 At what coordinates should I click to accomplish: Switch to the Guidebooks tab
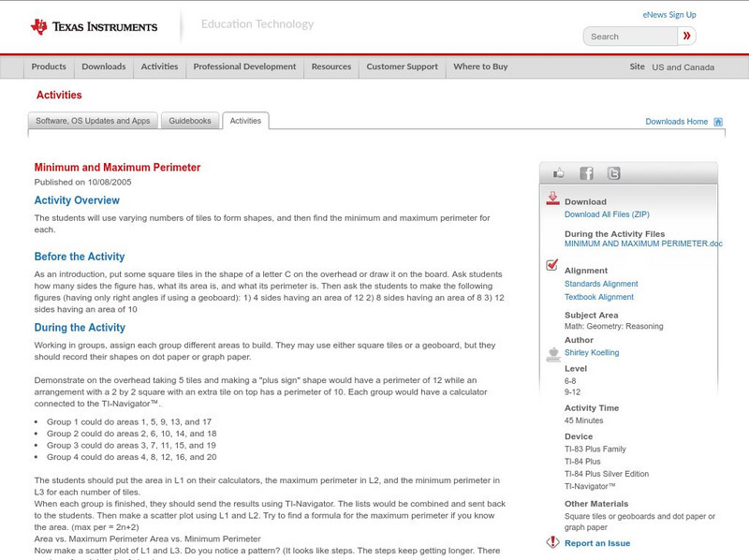(x=190, y=120)
